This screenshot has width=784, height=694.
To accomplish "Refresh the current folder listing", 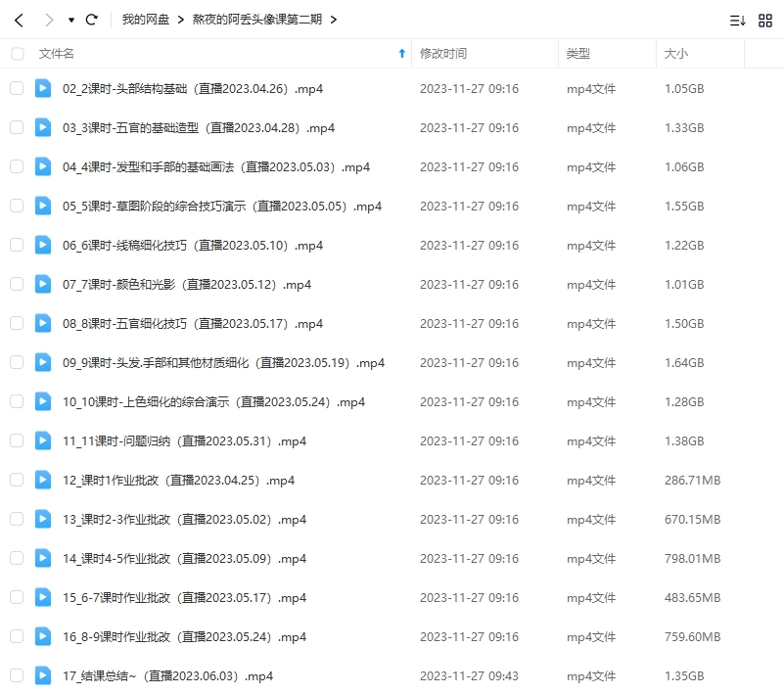I will tap(92, 20).
